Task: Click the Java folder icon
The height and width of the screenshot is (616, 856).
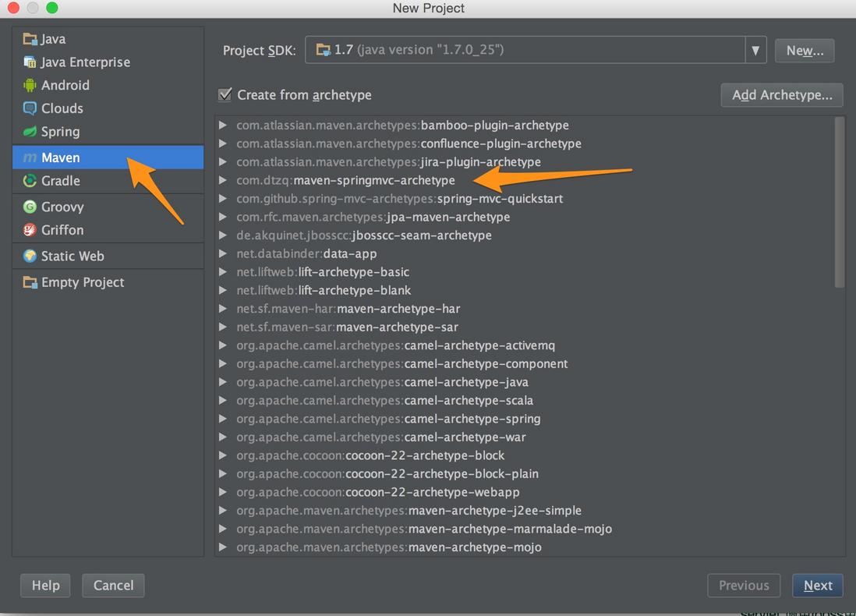Action: pos(30,39)
